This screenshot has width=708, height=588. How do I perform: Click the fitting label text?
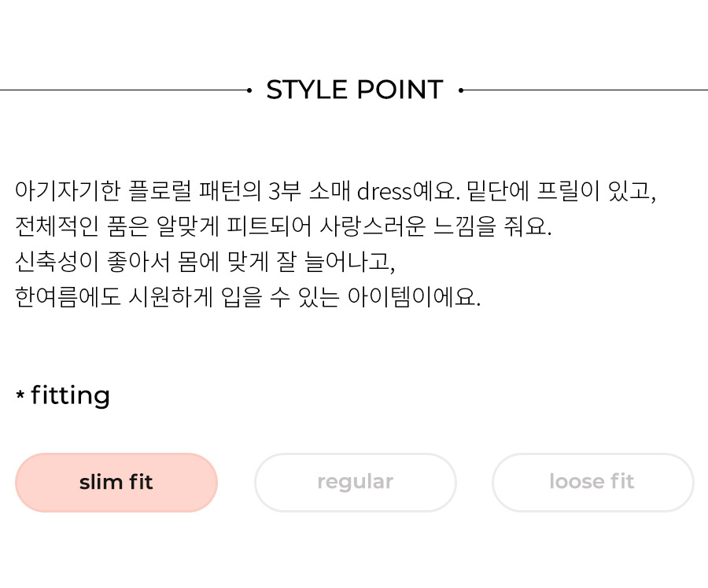(71, 395)
